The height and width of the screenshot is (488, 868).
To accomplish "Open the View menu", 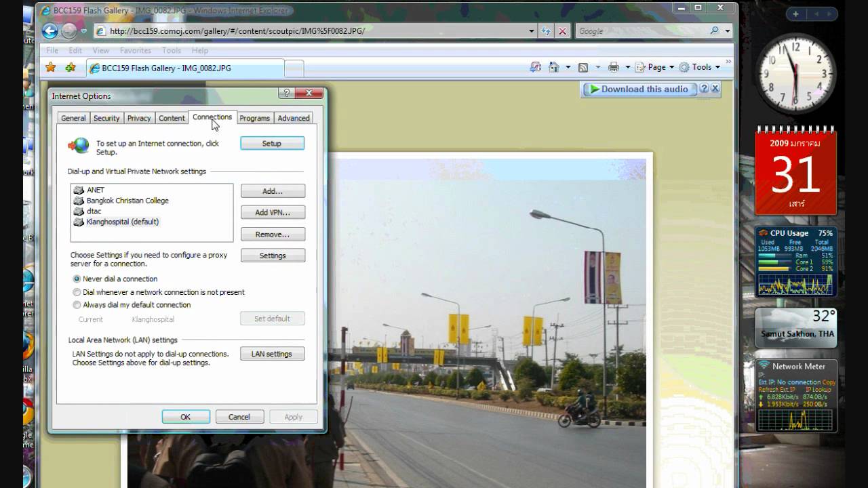I will pyautogui.click(x=101, y=50).
